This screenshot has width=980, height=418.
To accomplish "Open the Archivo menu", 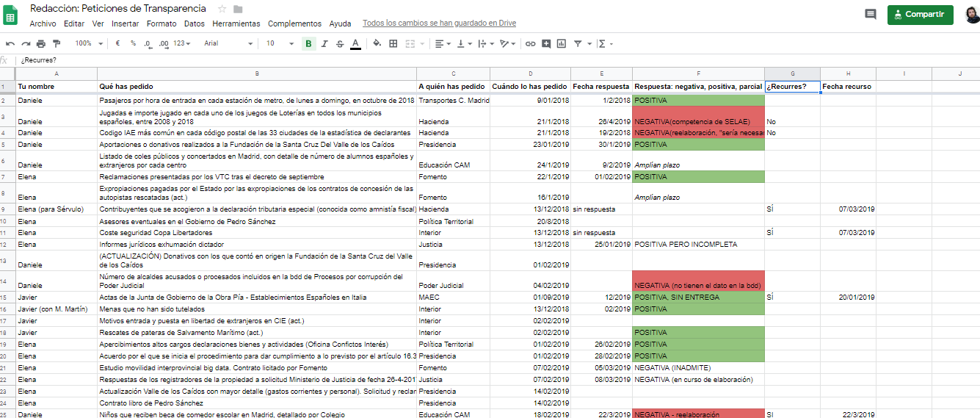I will click(x=43, y=24).
